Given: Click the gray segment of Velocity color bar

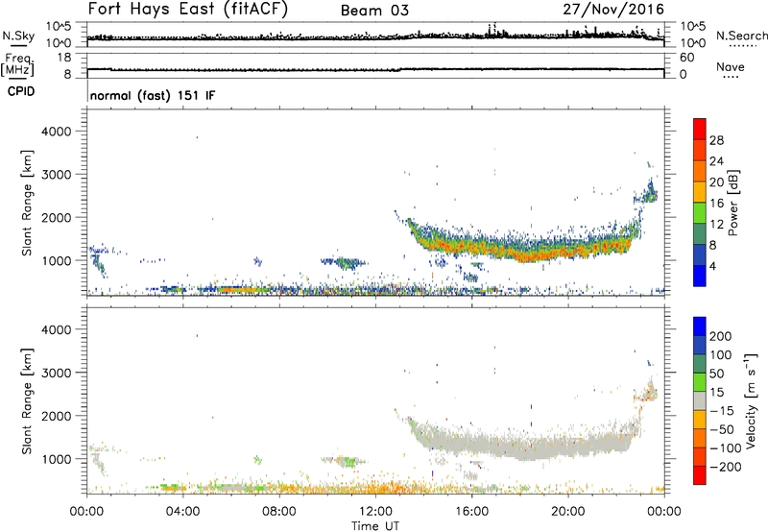Looking at the screenshot, I should [700, 400].
